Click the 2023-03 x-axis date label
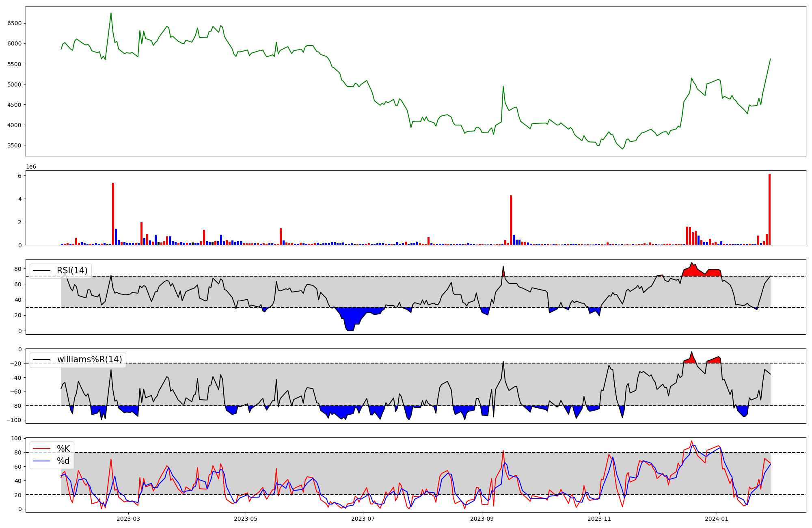 (x=128, y=519)
